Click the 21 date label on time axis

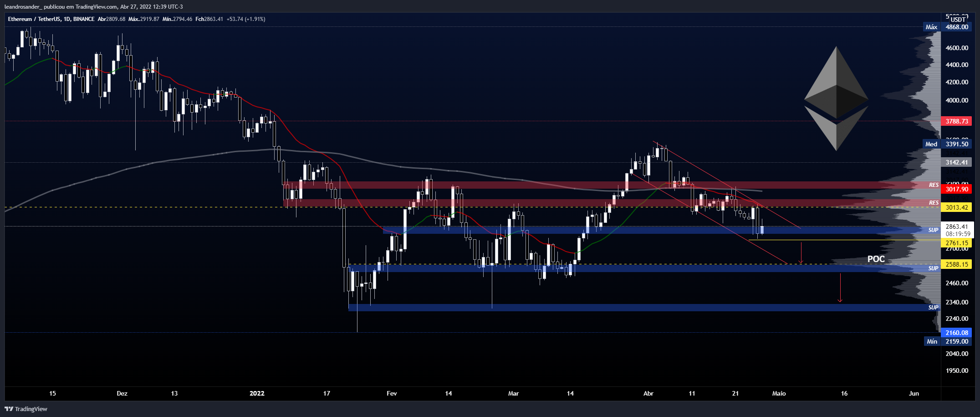(735, 393)
